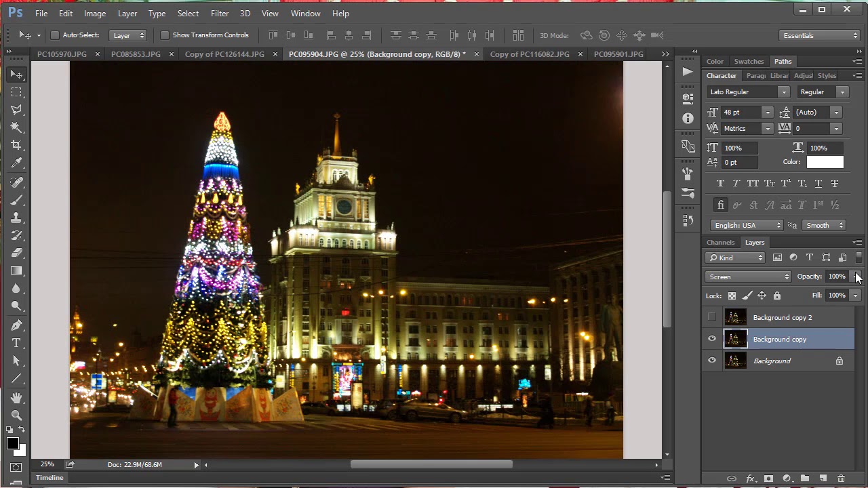Click the Create new layer icon
868x488 pixels.
[823, 479]
